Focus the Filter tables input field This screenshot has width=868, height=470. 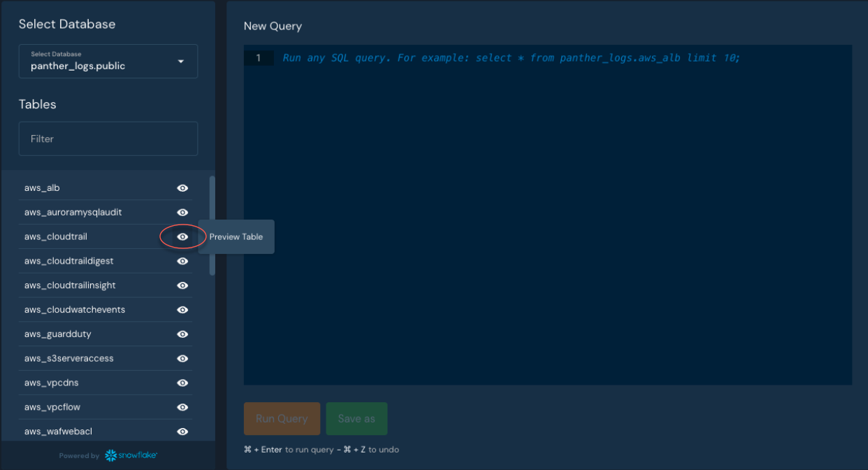click(x=108, y=138)
